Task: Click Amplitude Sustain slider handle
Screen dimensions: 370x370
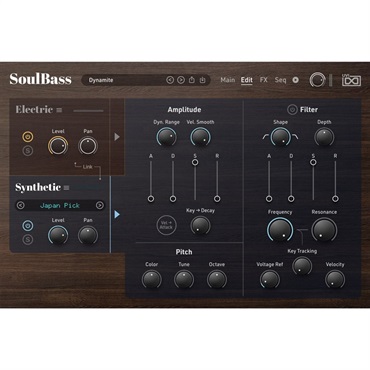Action: [x=195, y=162]
